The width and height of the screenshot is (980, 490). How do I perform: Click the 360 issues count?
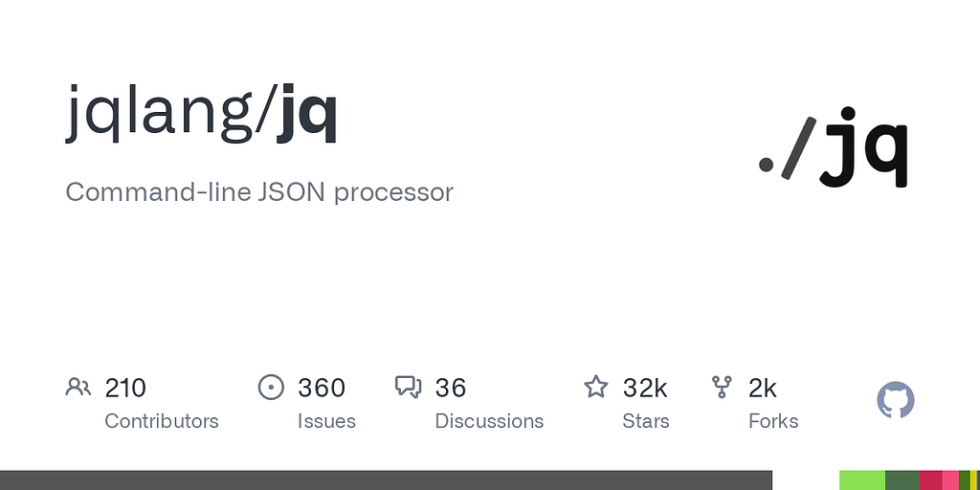tap(322, 388)
